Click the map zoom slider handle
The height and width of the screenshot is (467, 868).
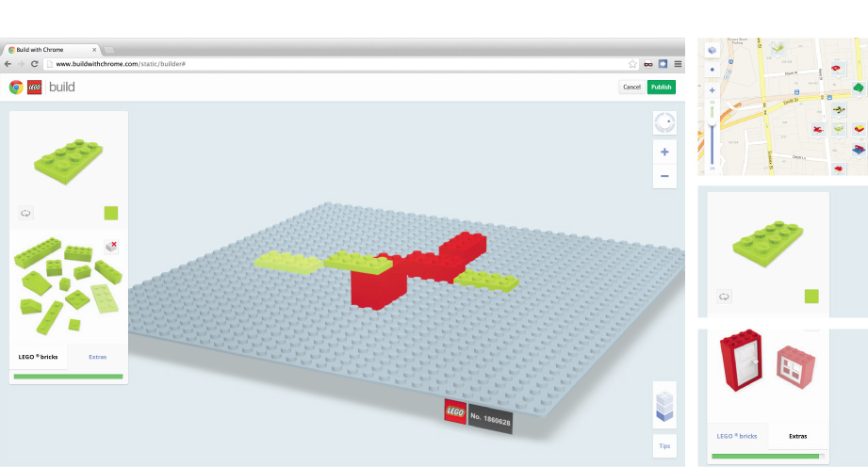[x=712, y=121]
